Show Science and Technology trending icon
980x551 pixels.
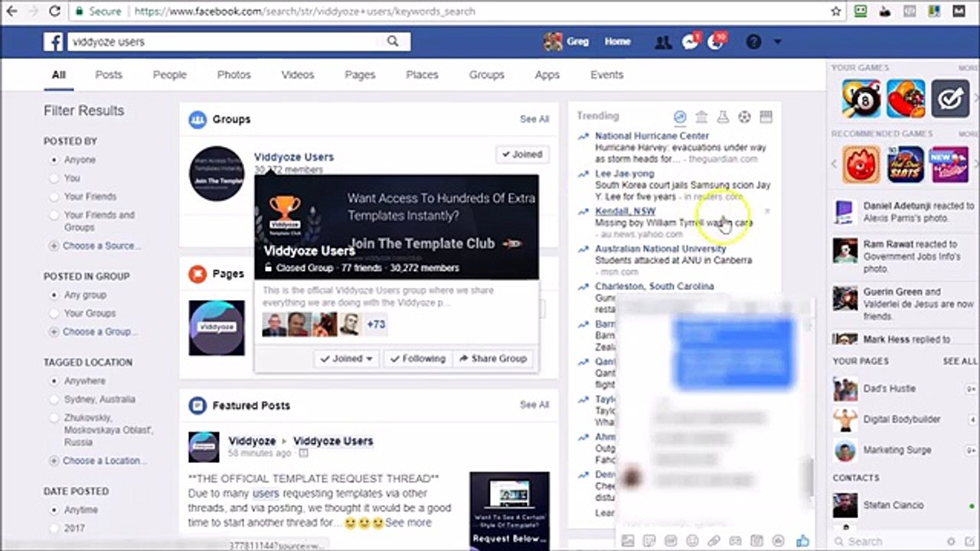(x=723, y=116)
